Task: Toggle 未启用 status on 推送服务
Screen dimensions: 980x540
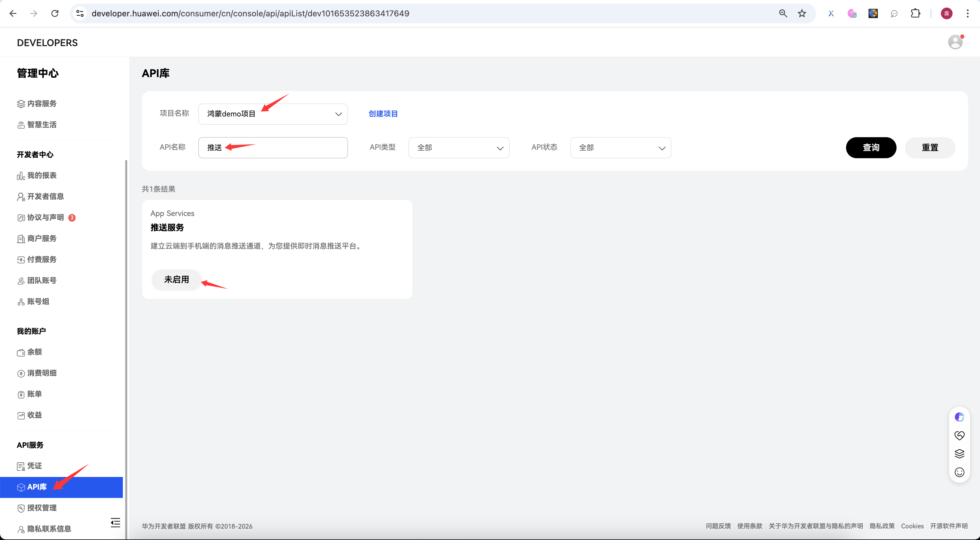Action: pyautogui.click(x=176, y=279)
